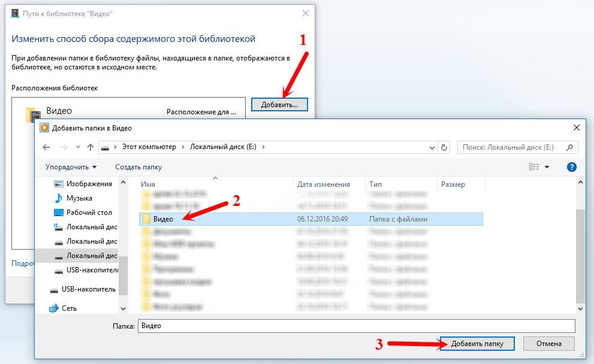
Task: Click the file list vertical scrollbar thumb
Action: [x=580, y=256]
